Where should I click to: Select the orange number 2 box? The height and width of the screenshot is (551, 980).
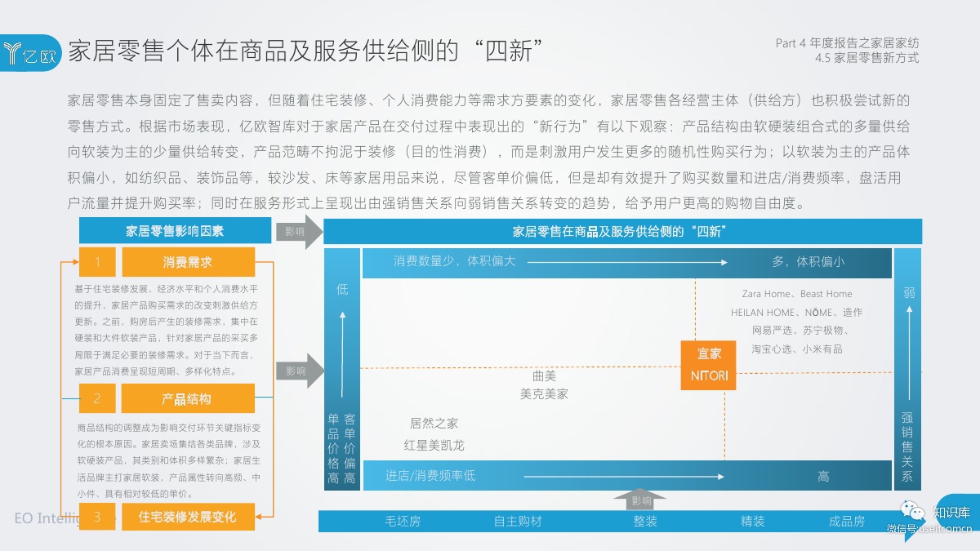[x=97, y=398]
